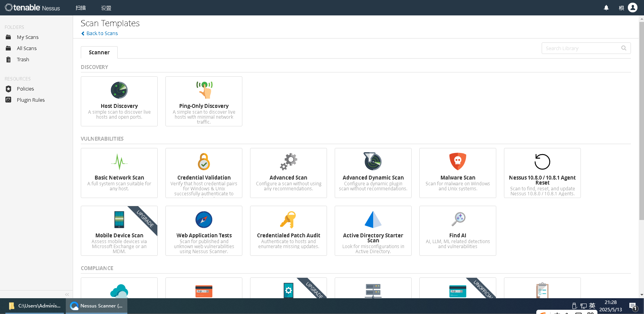Go Back to Scans link

pyautogui.click(x=100, y=34)
